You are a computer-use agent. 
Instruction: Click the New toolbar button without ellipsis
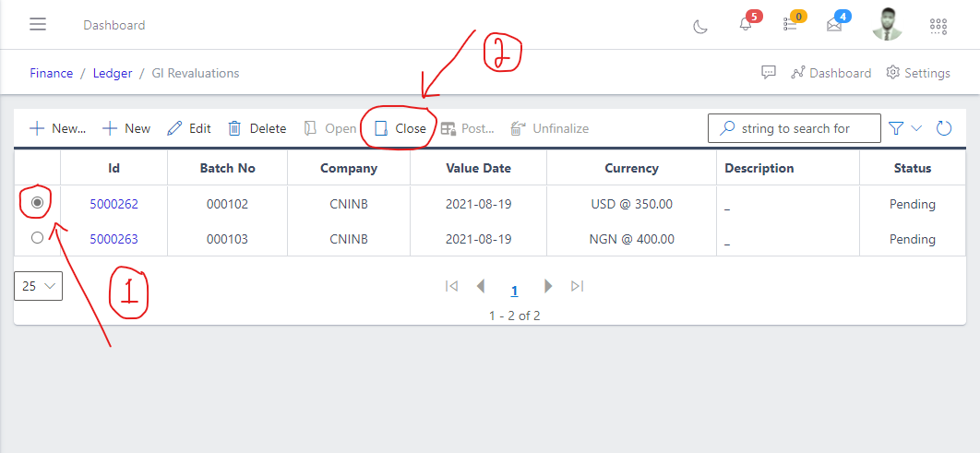(126, 129)
